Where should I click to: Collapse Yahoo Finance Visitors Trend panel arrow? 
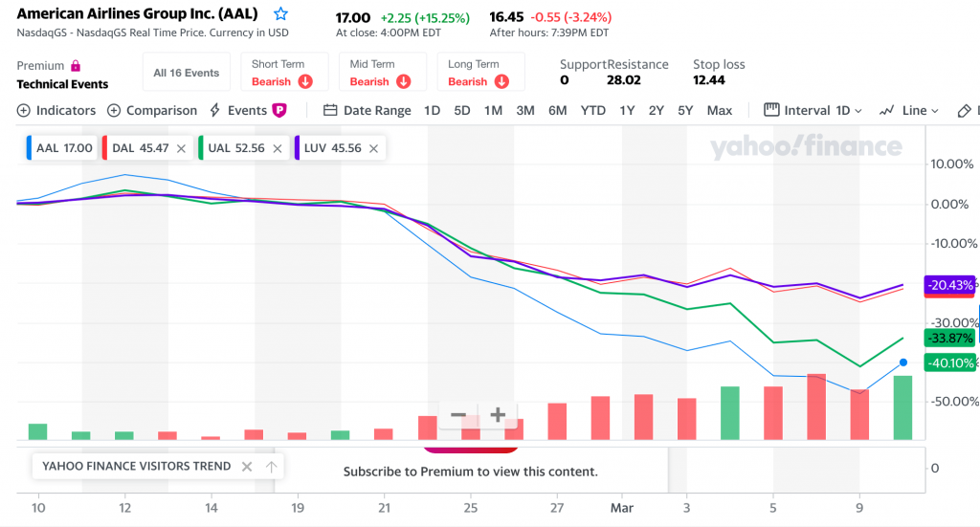[271, 467]
